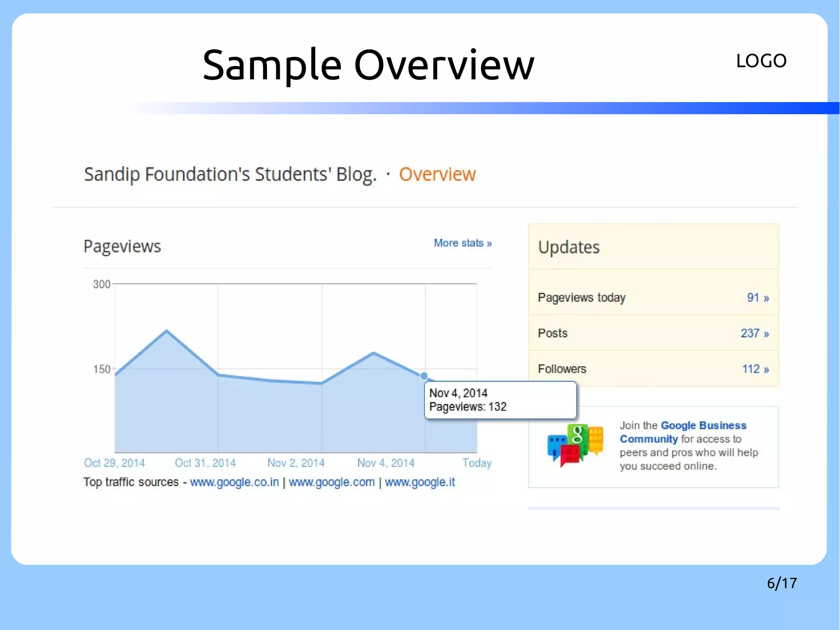Select the Overview heading

(437, 174)
